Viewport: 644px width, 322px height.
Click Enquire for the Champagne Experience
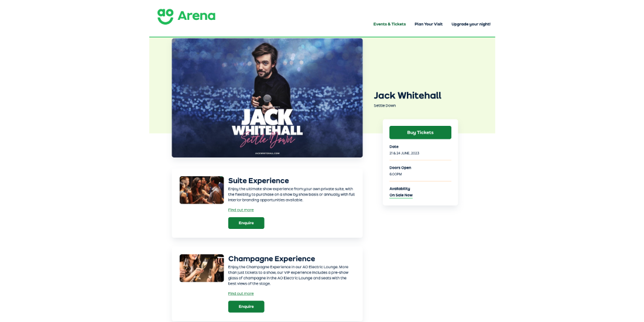tap(246, 306)
